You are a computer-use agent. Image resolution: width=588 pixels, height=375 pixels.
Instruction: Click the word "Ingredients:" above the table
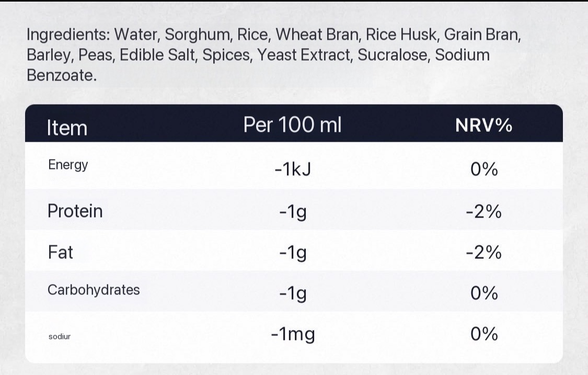coord(67,36)
